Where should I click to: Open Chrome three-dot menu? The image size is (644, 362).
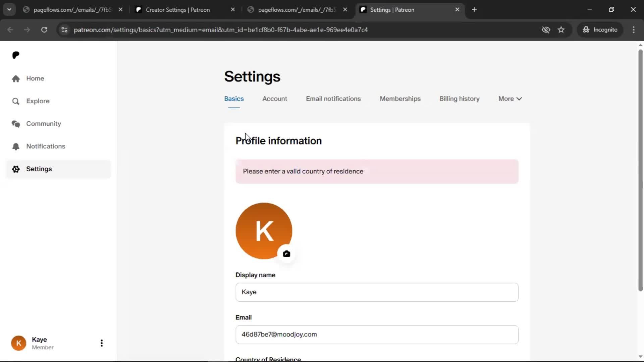click(x=634, y=29)
